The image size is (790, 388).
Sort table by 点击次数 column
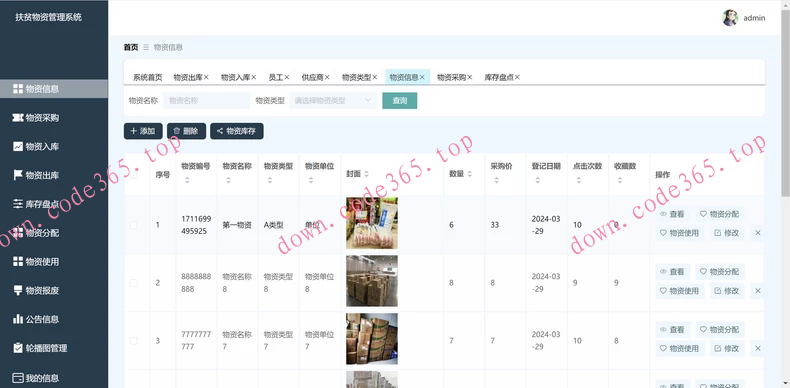579,180
